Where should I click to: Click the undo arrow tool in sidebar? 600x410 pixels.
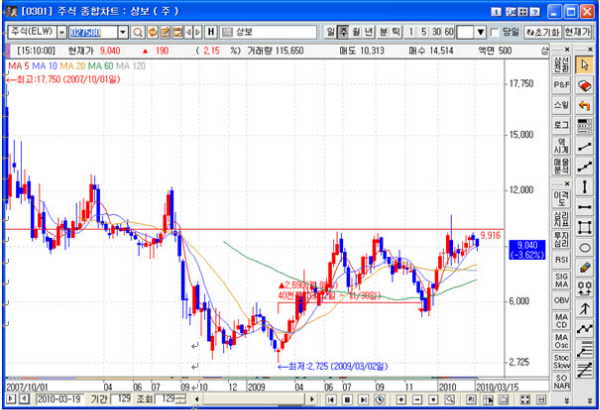[586, 105]
